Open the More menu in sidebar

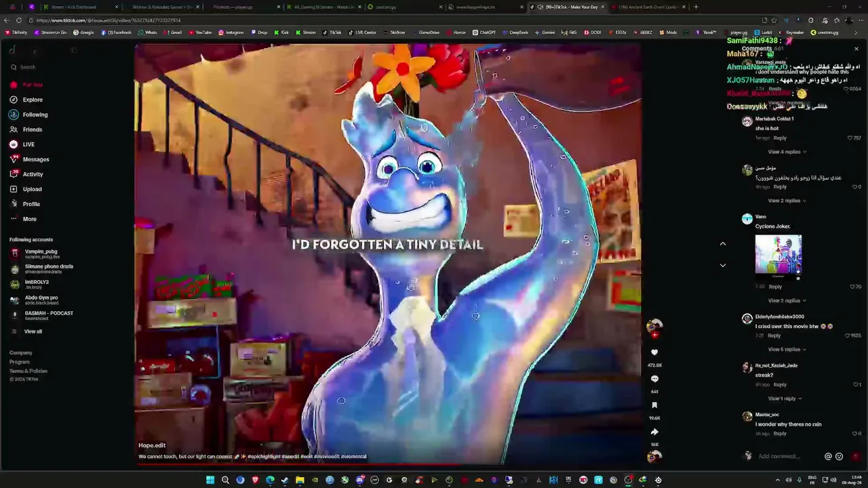click(x=23, y=219)
